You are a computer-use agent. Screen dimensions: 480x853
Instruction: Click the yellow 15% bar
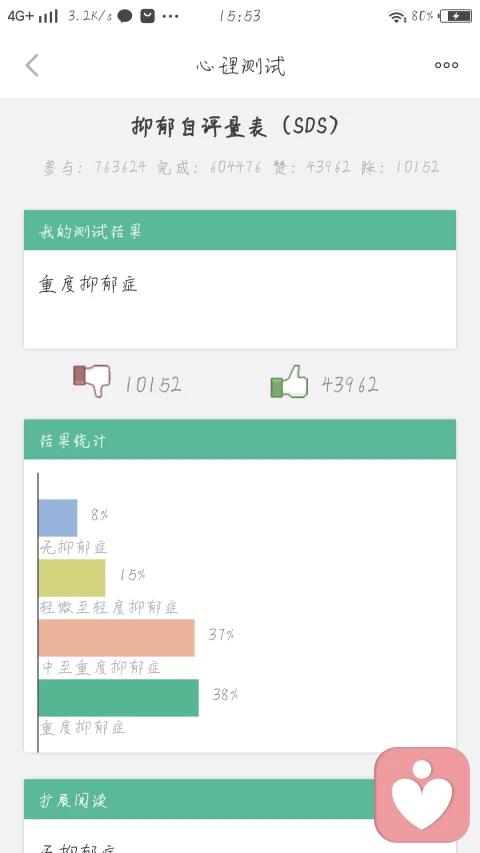coord(72,578)
